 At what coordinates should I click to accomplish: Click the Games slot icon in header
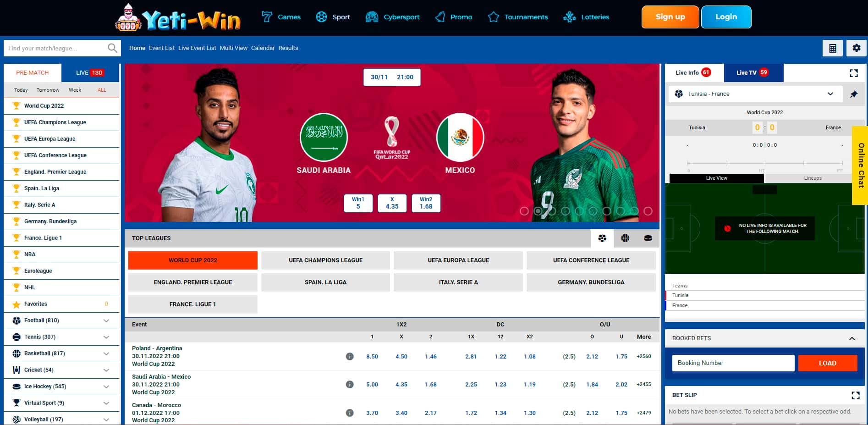click(x=267, y=17)
